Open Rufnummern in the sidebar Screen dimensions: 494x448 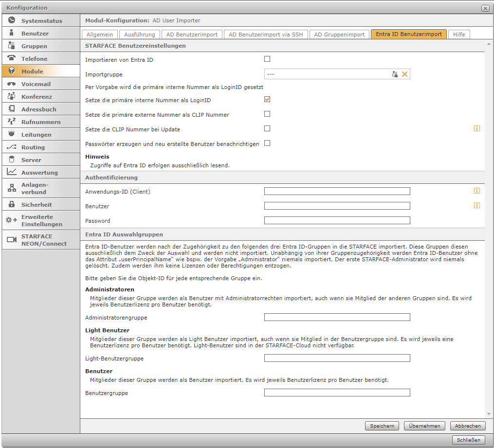click(41, 122)
